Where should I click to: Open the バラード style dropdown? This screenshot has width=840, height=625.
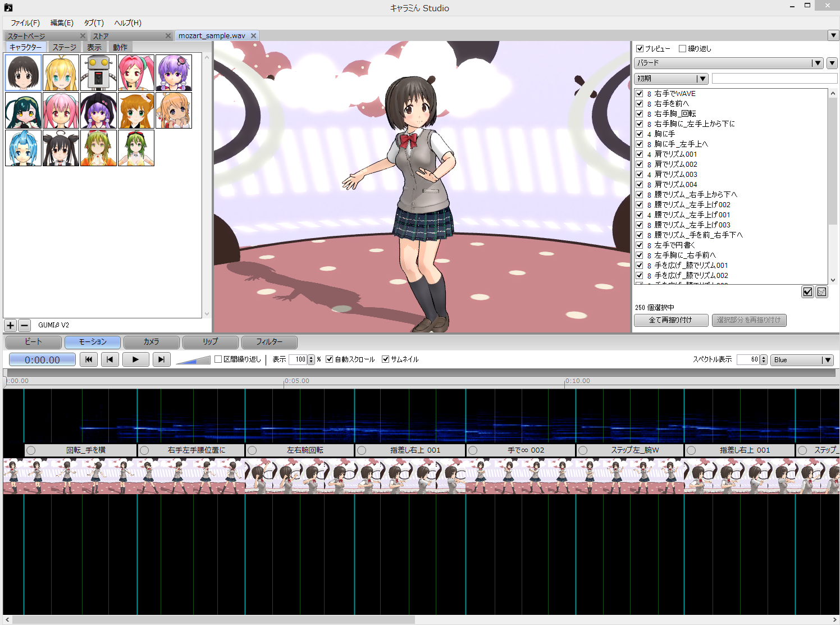pos(817,62)
